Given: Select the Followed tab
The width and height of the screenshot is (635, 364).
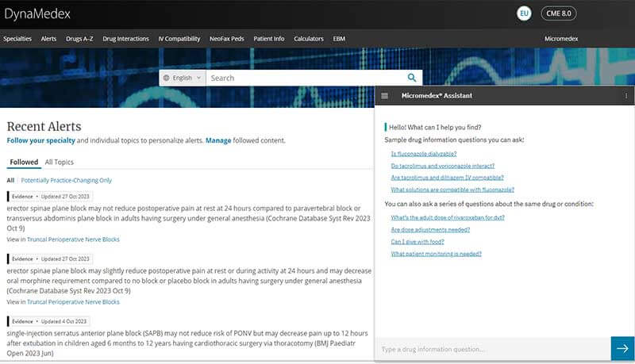Looking at the screenshot, I should [x=24, y=162].
